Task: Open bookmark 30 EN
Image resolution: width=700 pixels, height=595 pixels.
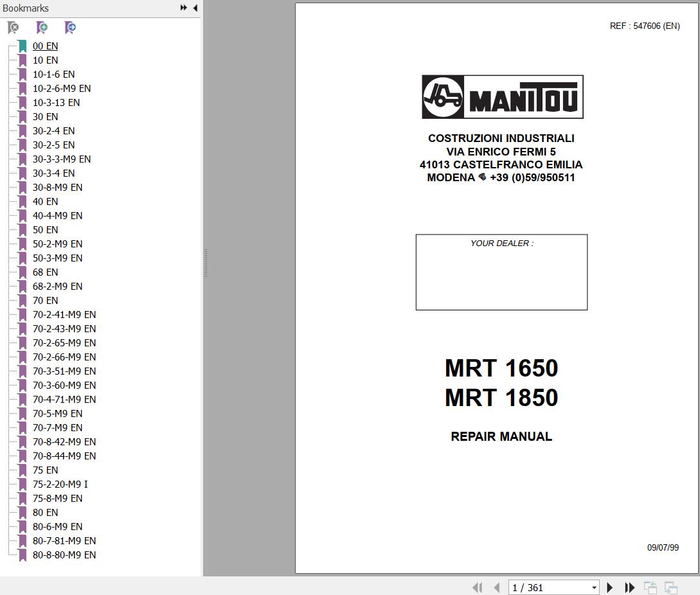Action: click(x=45, y=116)
